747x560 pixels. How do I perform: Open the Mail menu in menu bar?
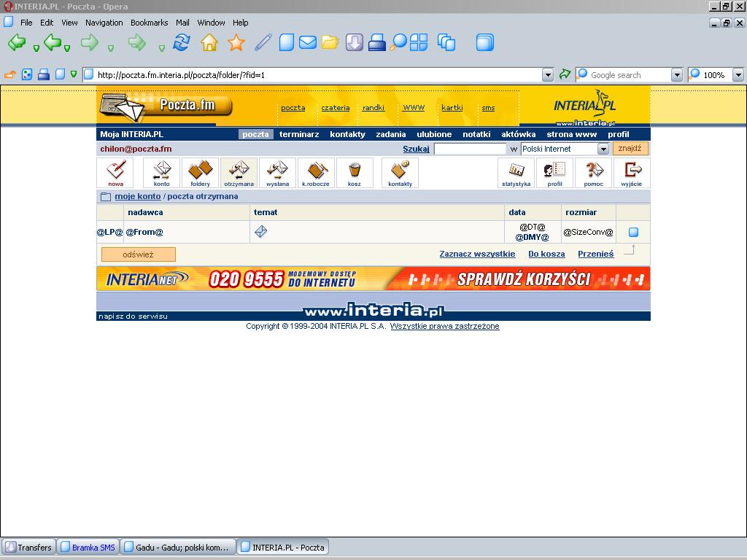point(182,23)
